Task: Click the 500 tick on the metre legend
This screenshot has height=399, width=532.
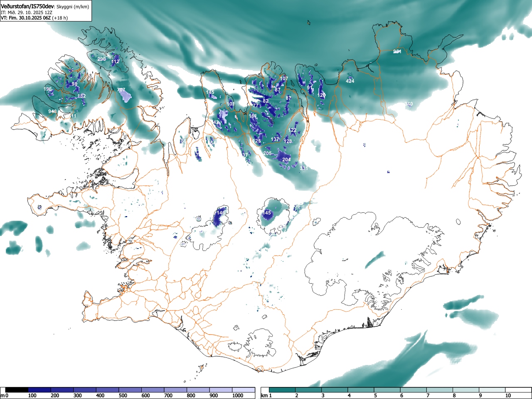Action: tap(123, 396)
